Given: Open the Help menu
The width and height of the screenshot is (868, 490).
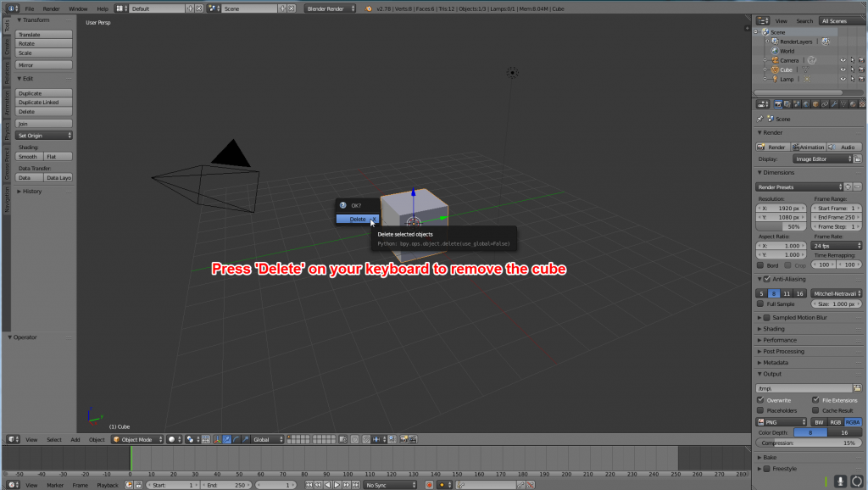Looking at the screenshot, I should (103, 8).
